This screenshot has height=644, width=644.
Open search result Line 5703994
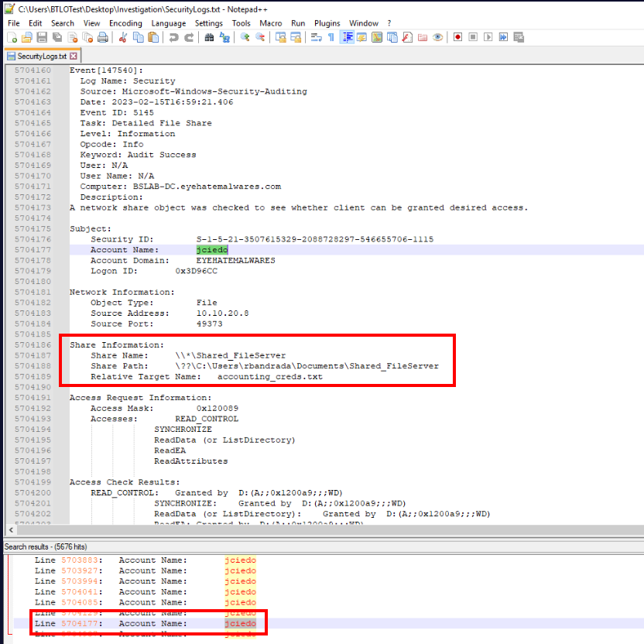tap(145, 581)
